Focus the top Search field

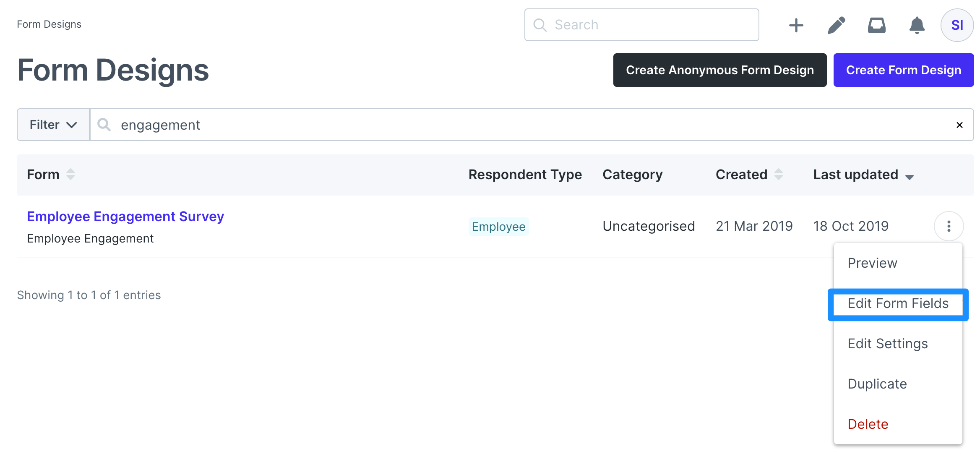pyautogui.click(x=641, y=25)
